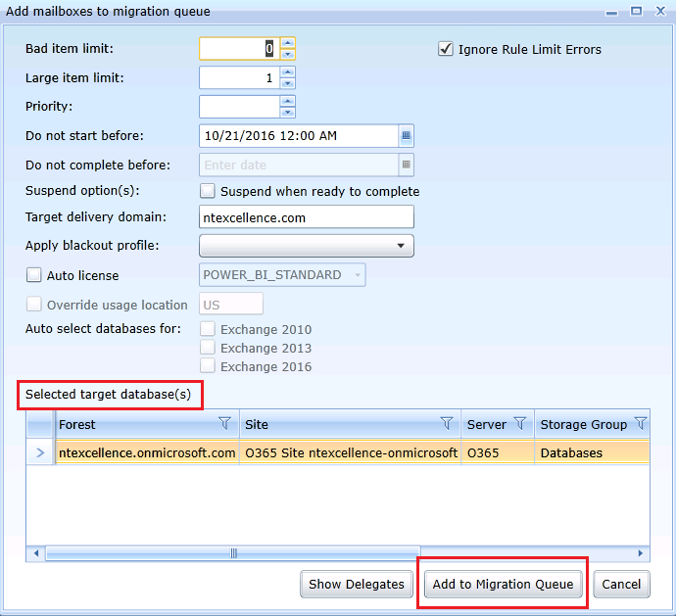Open the Apply blackout profile dropdown
676x616 pixels.
(307, 246)
